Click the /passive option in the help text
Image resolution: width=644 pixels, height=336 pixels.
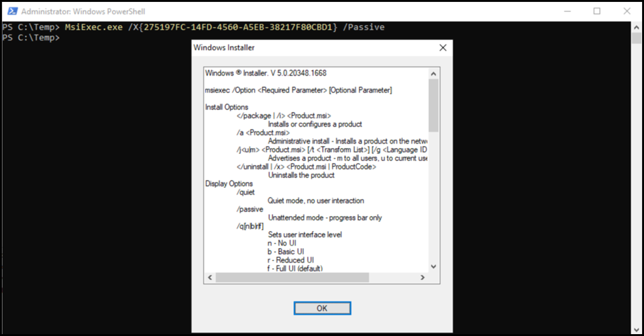[249, 209]
